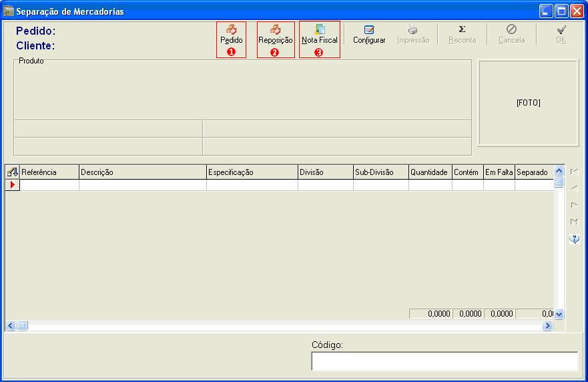
Task: Go to previous record navigator arrow
Action: point(574,188)
